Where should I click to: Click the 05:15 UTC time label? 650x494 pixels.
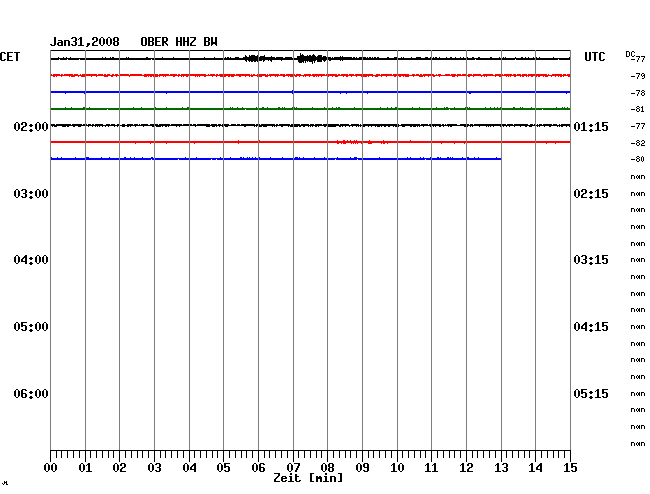(591, 393)
